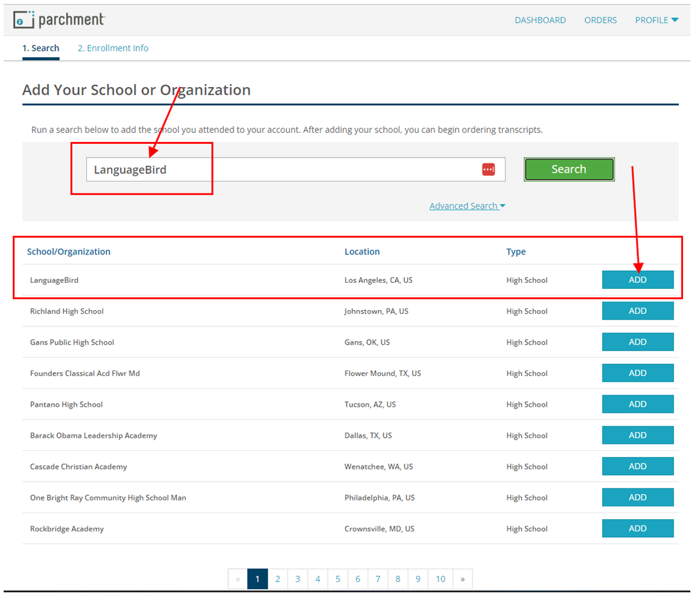Image resolution: width=700 pixels, height=602 pixels.
Task: Click the Gans Public High School name
Action: point(72,342)
